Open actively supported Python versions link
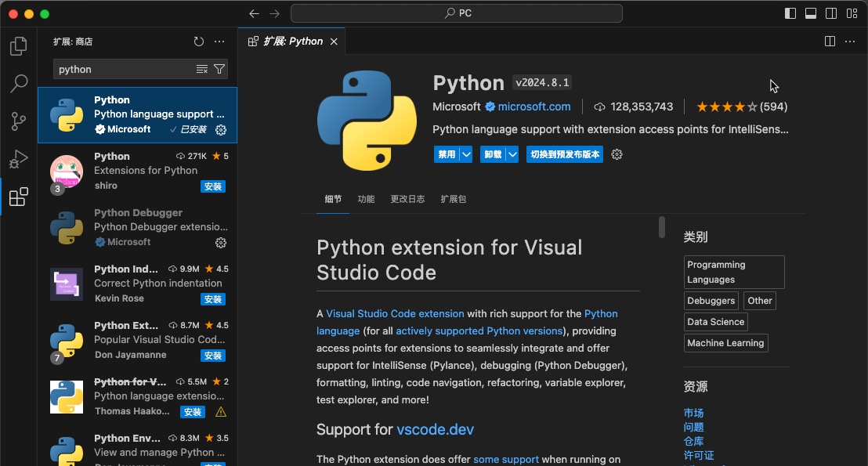Viewport: 868px width, 466px height. tap(479, 331)
